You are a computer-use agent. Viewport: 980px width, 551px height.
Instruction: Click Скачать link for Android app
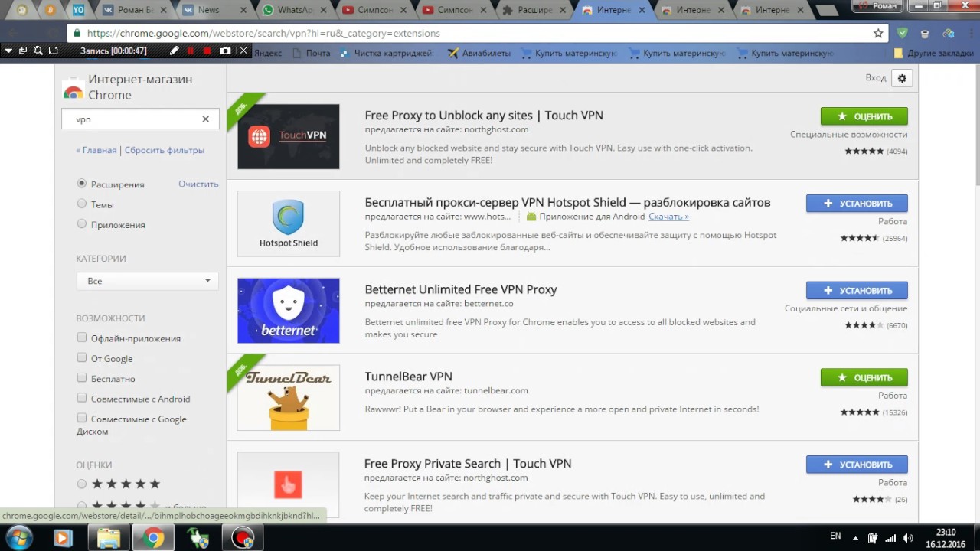tap(668, 217)
